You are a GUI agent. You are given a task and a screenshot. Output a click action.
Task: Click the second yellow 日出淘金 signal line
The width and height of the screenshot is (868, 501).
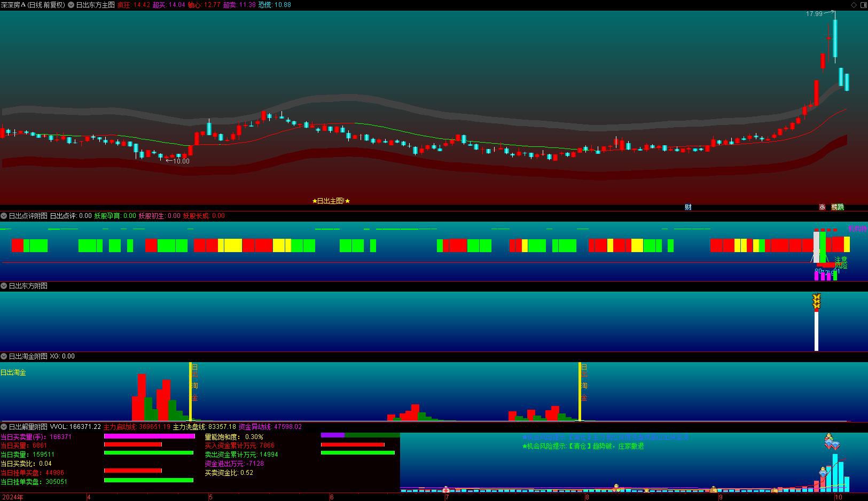coord(580,392)
